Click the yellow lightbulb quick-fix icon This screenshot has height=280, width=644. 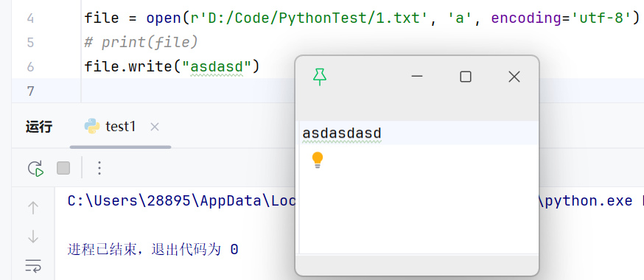click(318, 160)
